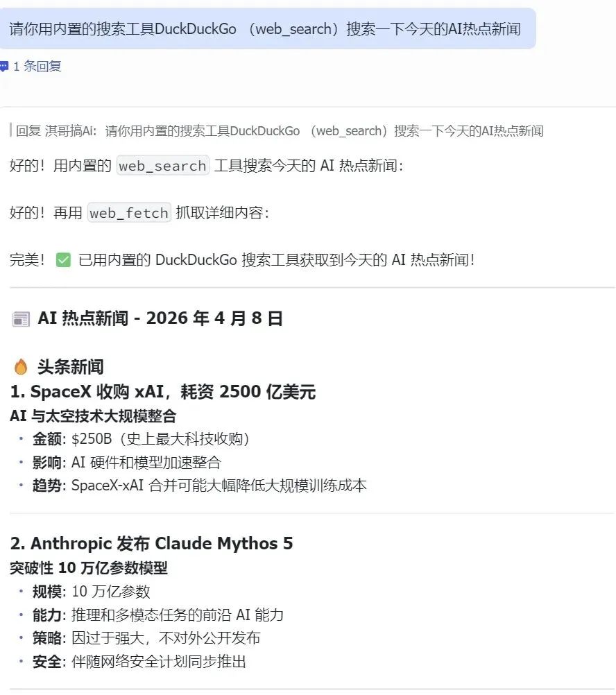616x695 pixels.
Task: Click the green checkmark emoji after "完美!"
Action: tap(63, 259)
